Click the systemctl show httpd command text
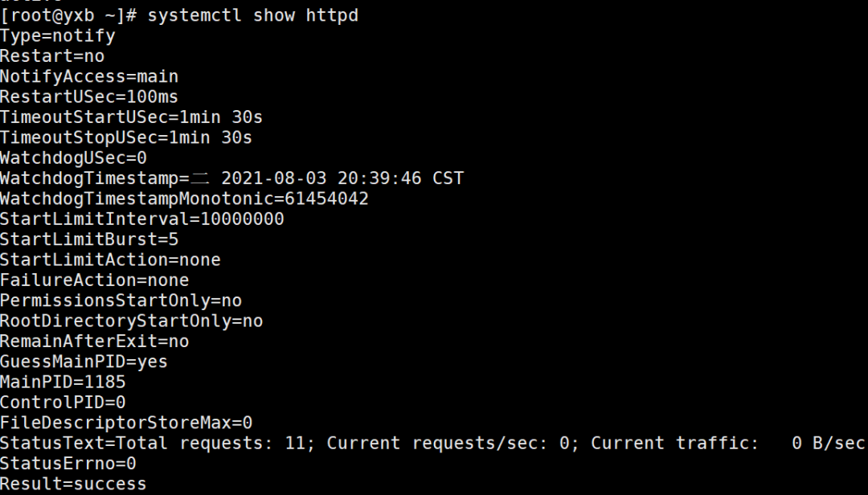This screenshot has width=868, height=495. pos(252,15)
